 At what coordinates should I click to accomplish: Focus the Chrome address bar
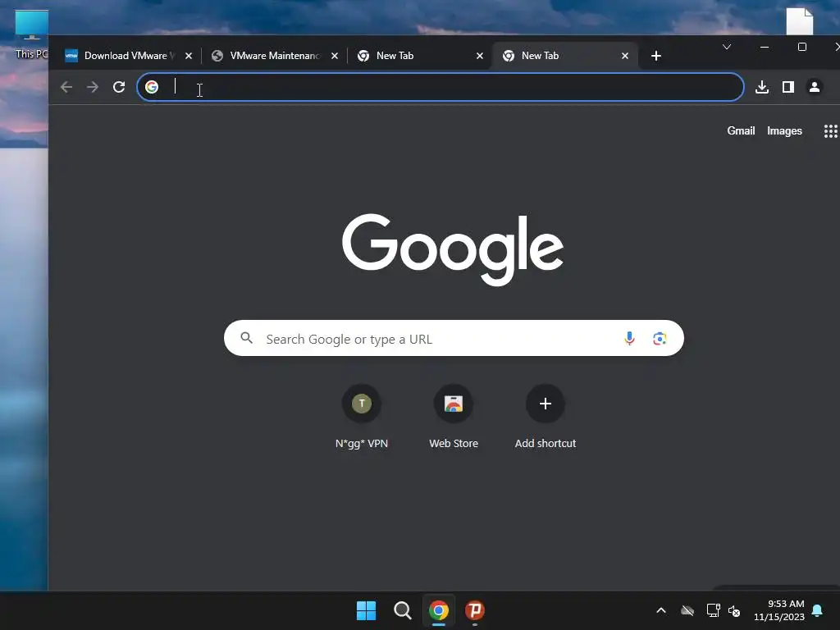[x=441, y=87]
